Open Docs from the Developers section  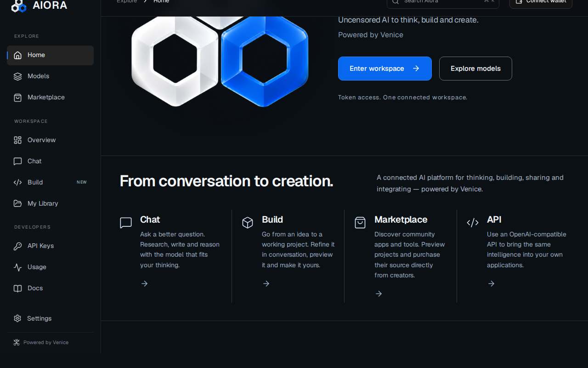coord(50,288)
